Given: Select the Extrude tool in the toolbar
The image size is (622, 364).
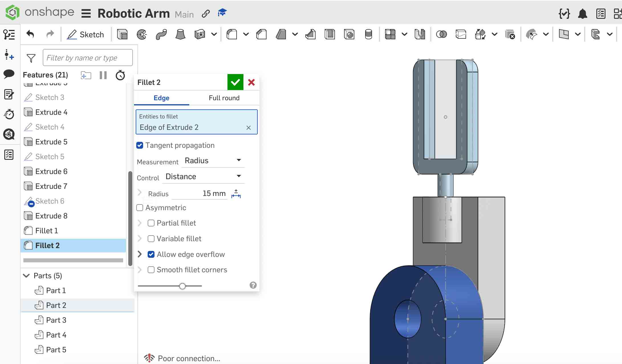Looking at the screenshot, I should coord(122,34).
